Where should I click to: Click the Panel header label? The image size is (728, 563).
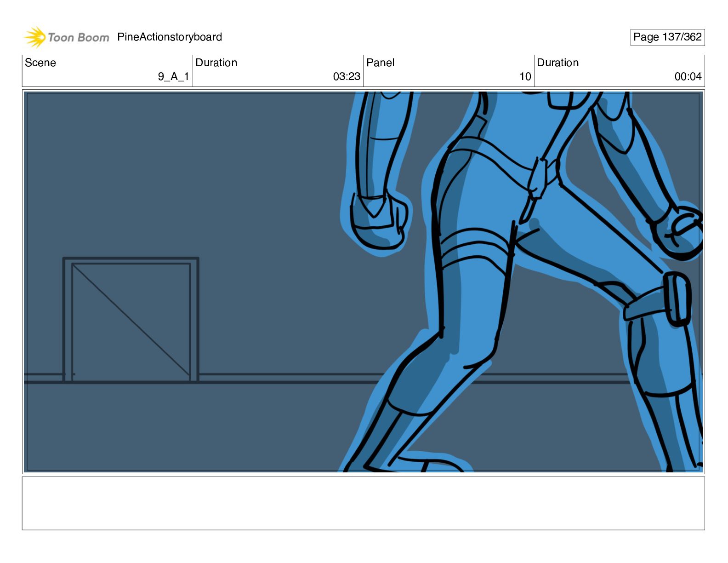pyautogui.click(x=381, y=63)
